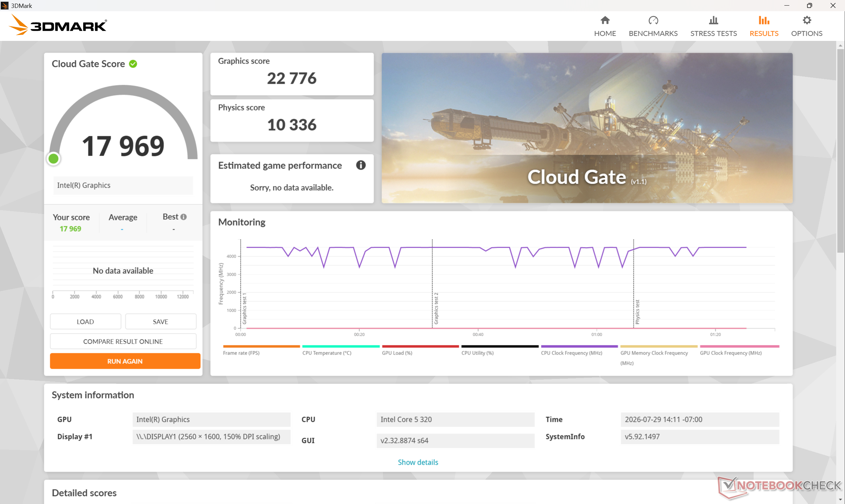Click the 3DMark logo

coord(58,25)
